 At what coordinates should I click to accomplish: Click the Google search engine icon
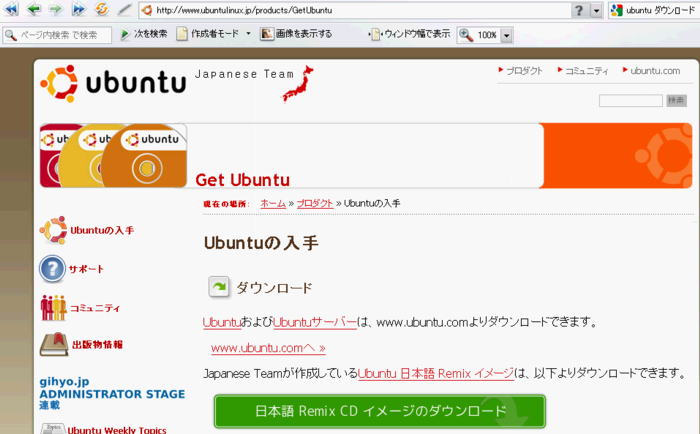(x=617, y=10)
